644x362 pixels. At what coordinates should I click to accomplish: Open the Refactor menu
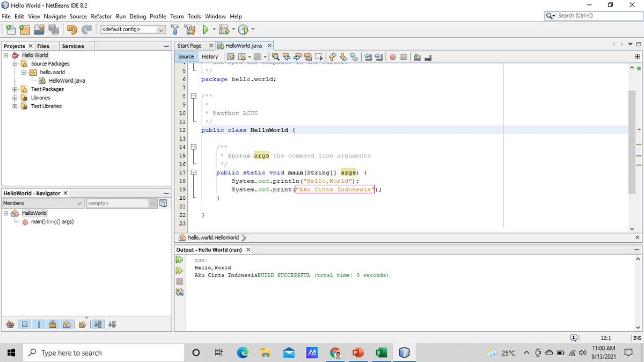101,16
